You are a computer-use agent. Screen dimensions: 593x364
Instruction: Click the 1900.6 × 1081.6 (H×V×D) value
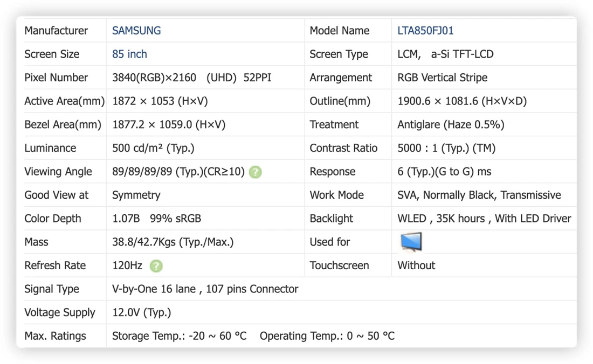[462, 101]
